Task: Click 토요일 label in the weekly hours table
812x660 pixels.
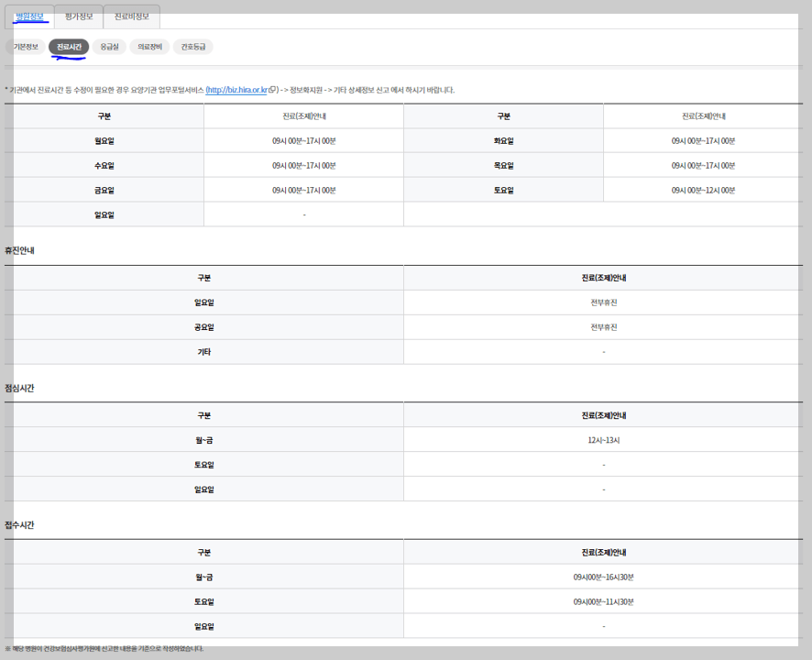Action: (503, 191)
